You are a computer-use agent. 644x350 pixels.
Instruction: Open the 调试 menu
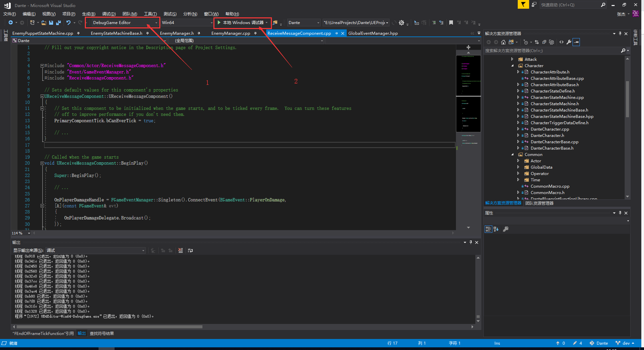[109, 14]
